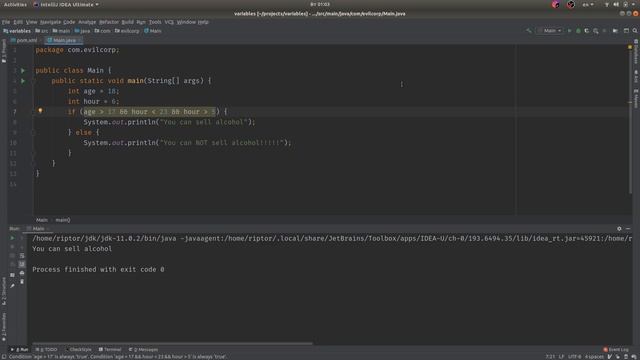
Task: Hide the Run tool window
Action: click(x=628, y=229)
